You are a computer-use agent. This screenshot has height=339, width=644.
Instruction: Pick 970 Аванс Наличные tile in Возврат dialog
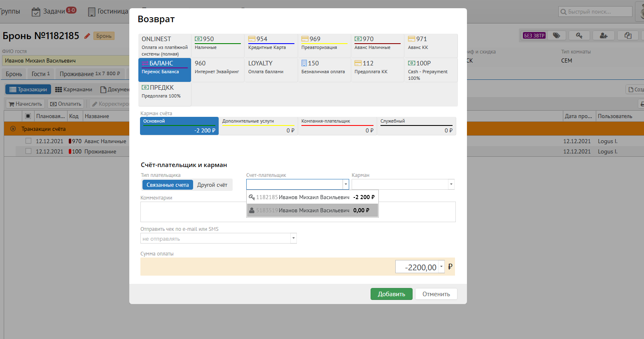click(x=378, y=46)
